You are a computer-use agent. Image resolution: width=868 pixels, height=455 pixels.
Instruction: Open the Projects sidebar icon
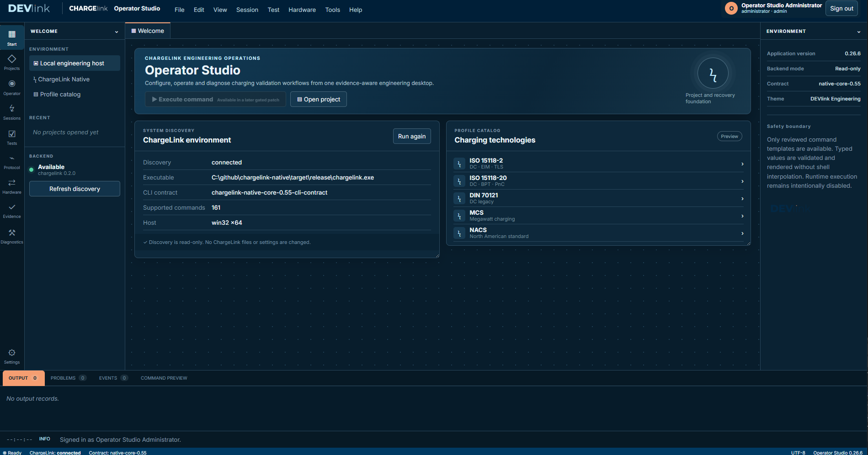12,62
